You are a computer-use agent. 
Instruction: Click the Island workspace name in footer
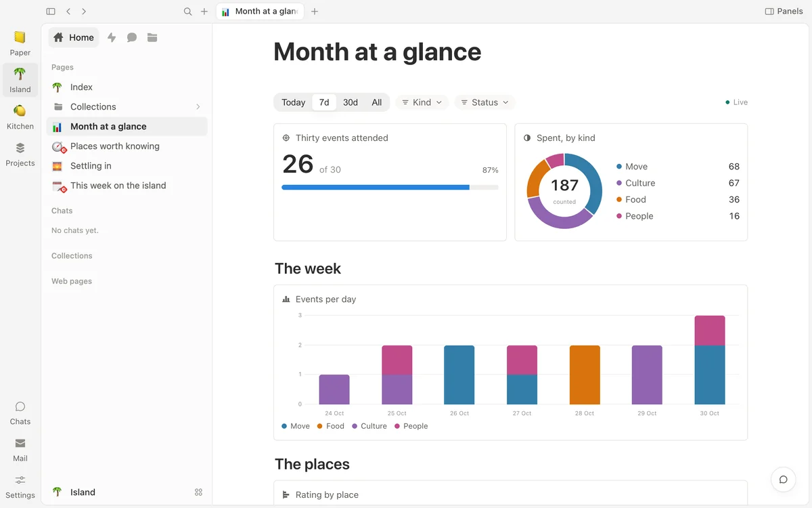(x=83, y=492)
